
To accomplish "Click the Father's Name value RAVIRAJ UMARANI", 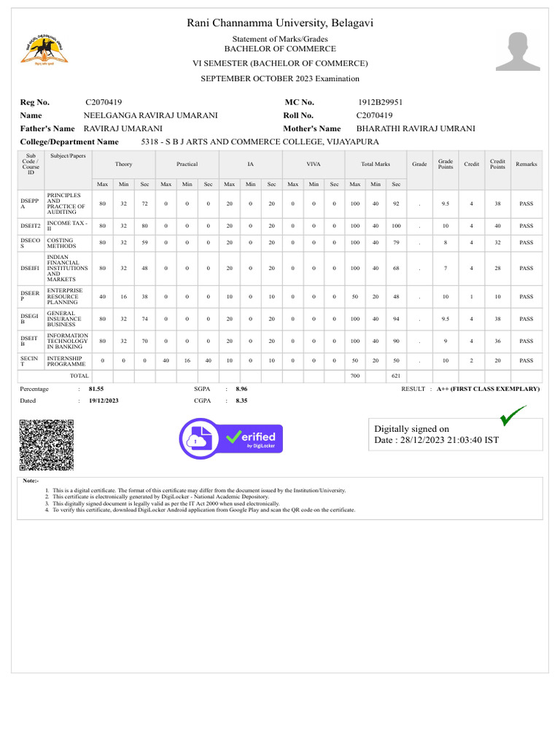I will (122, 128).
